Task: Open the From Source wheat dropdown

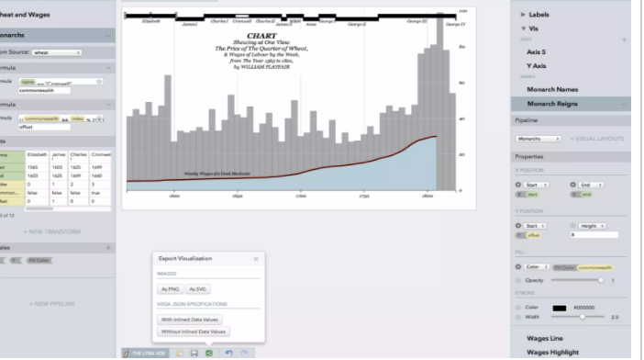Action: [57, 52]
